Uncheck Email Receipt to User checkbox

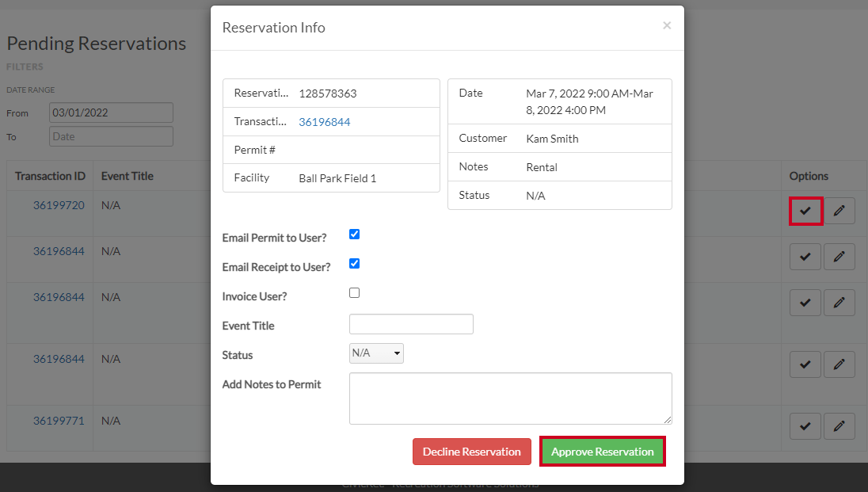tap(354, 264)
